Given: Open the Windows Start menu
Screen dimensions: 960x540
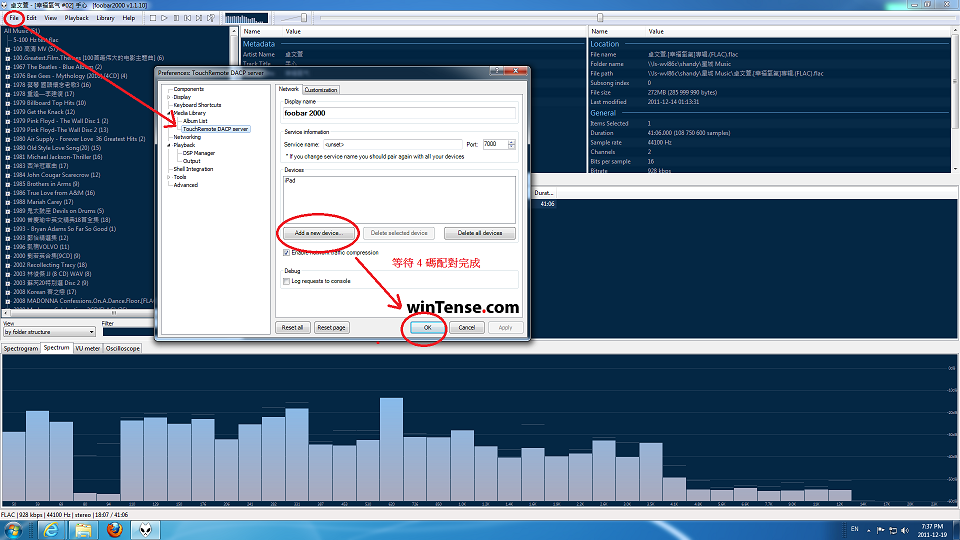Looking at the screenshot, I should 13,530.
